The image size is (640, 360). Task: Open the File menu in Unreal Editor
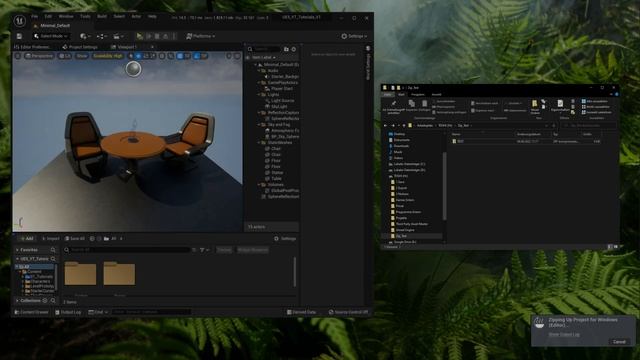(35, 17)
